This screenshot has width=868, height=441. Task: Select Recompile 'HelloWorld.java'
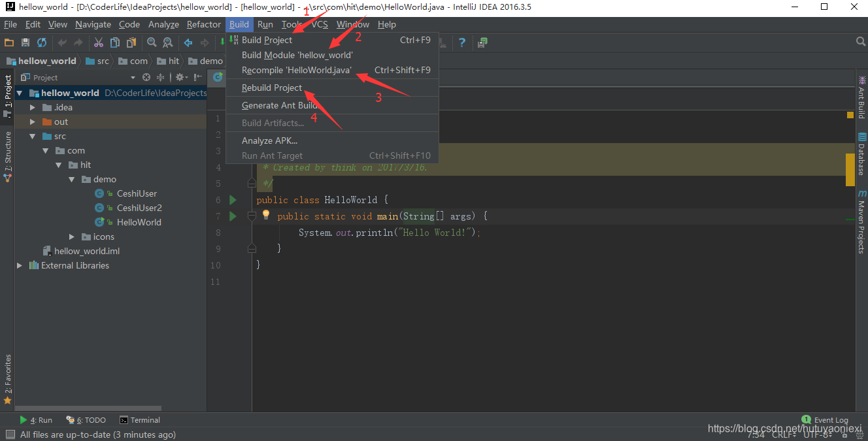click(x=332, y=70)
